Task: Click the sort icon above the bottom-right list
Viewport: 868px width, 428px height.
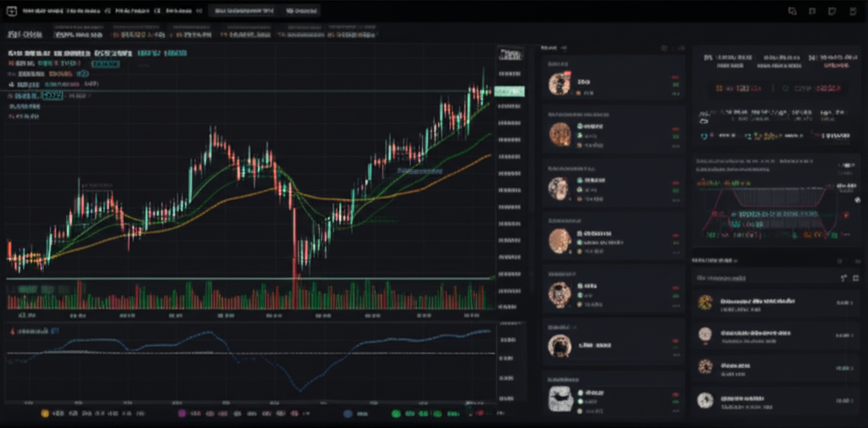Action: point(843,278)
